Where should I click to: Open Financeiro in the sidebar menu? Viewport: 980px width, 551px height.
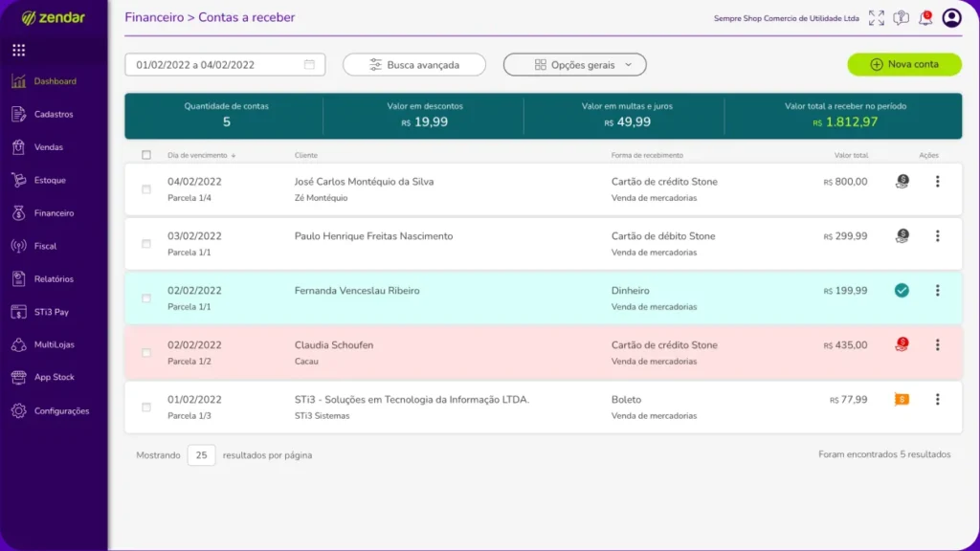pyautogui.click(x=54, y=213)
